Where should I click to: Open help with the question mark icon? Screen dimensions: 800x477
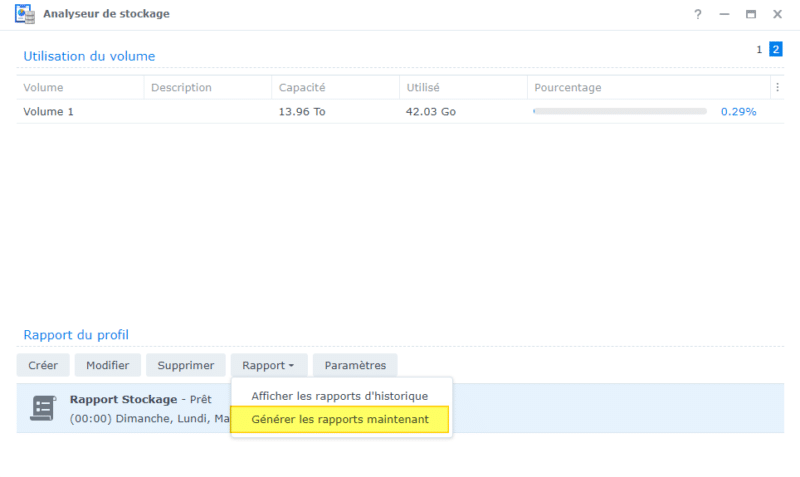[698, 14]
